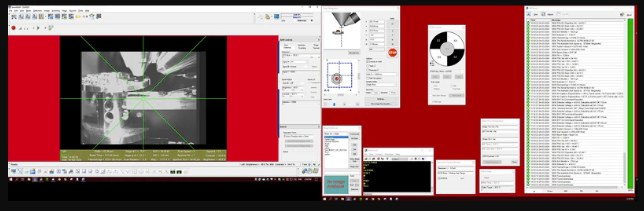Open the File menu in SmartSEM
Screen dimensions: 644x211
[x=10, y=11]
